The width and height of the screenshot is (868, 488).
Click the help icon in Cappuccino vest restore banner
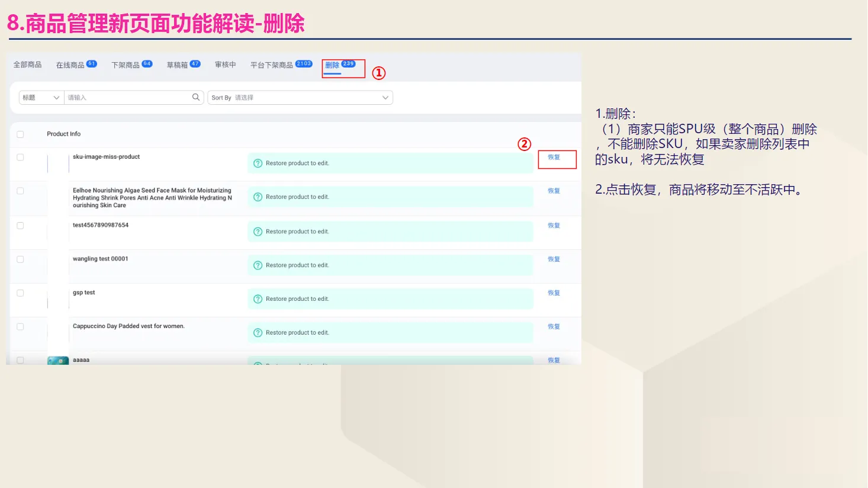(x=258, y=332)
